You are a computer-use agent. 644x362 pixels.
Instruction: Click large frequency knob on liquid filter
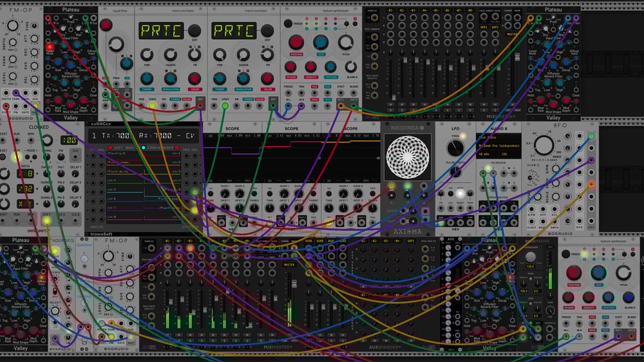coord(116,44)
